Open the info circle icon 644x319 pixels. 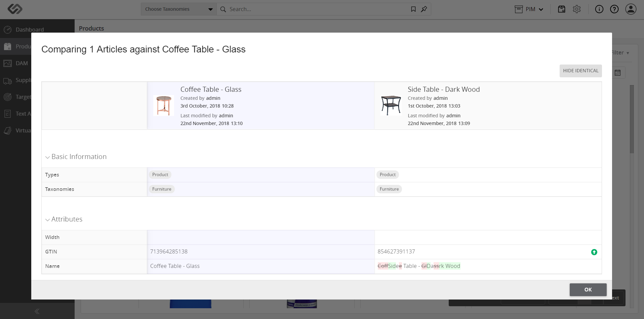point(599,9)
